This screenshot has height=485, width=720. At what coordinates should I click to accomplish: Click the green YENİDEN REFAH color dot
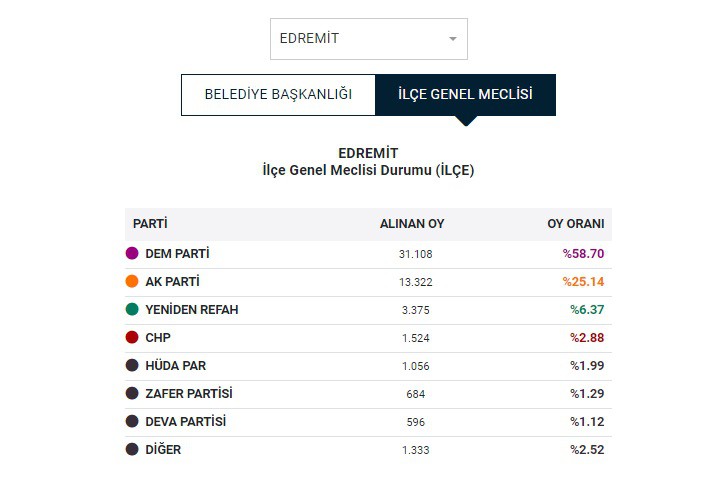[x=132, y=309]
